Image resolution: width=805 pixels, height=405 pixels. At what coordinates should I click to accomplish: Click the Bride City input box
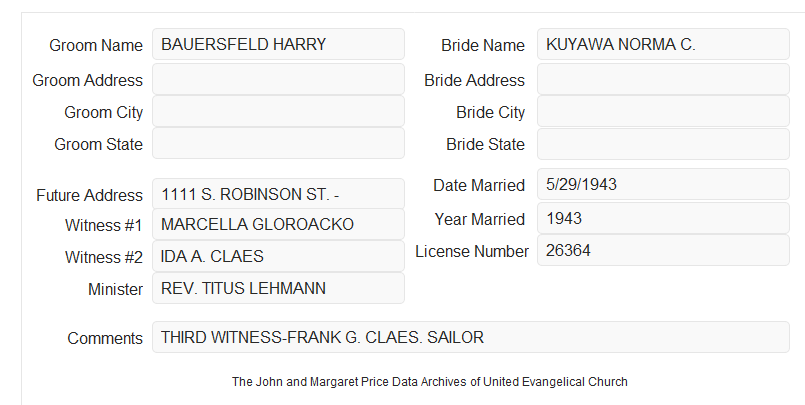click(663, 111)
